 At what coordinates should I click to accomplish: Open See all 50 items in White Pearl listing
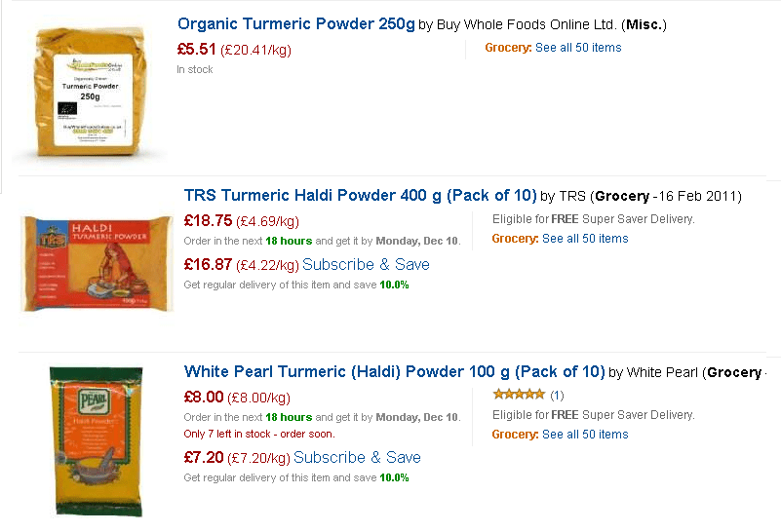(x=585, y=435)
